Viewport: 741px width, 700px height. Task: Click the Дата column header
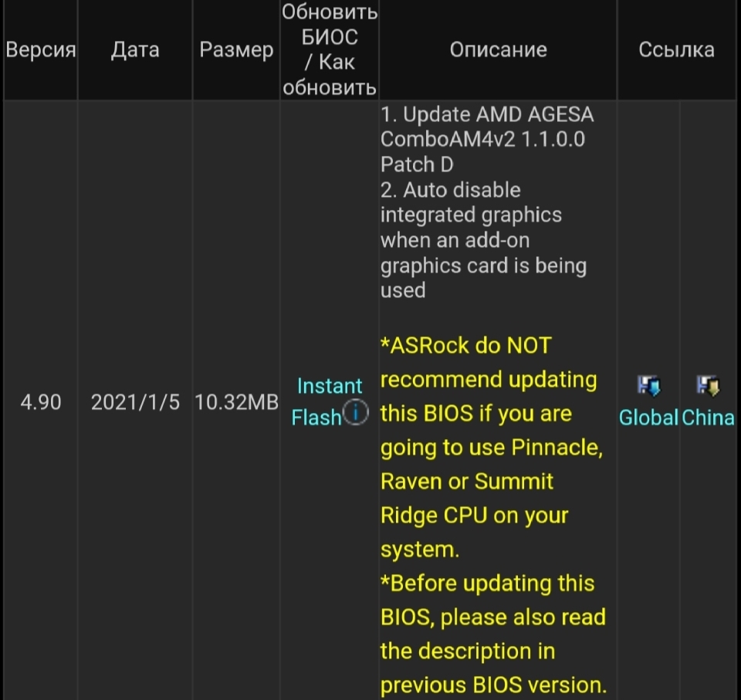(135, 49)
